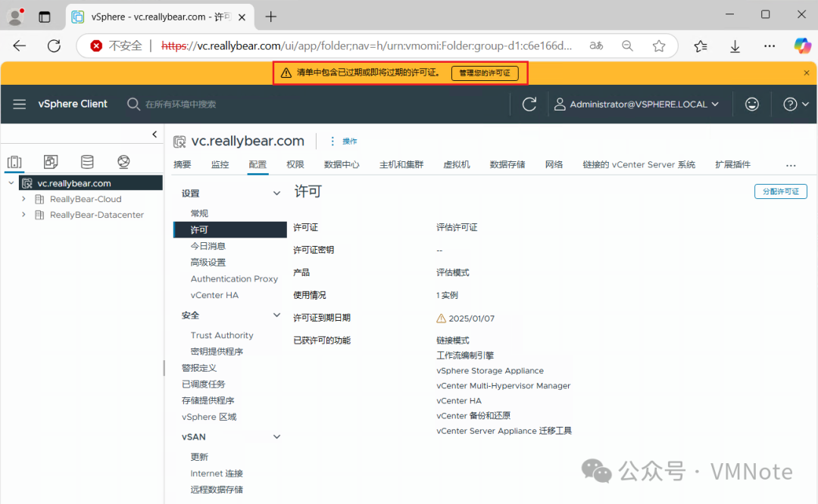Screen dimensions: 818x504
Task: Open 远程数据存储 settings
Action: click(x=217, y=490)
